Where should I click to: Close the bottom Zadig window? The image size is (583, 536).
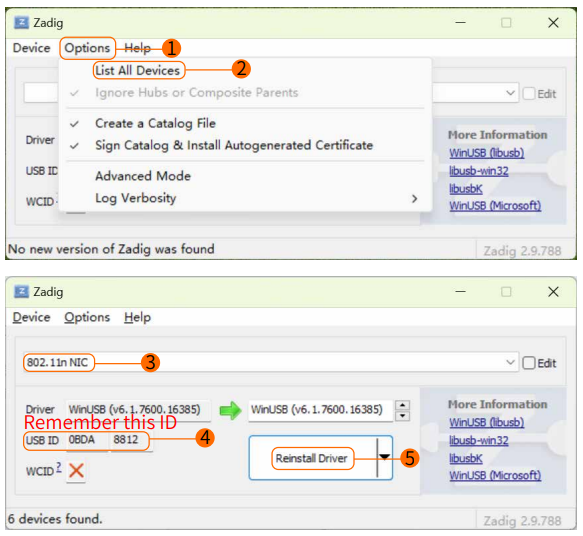(553, 292)
